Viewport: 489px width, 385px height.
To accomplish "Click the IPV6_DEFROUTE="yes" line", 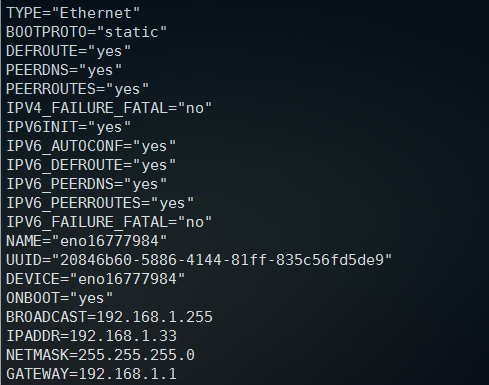I will click(91, 165).
